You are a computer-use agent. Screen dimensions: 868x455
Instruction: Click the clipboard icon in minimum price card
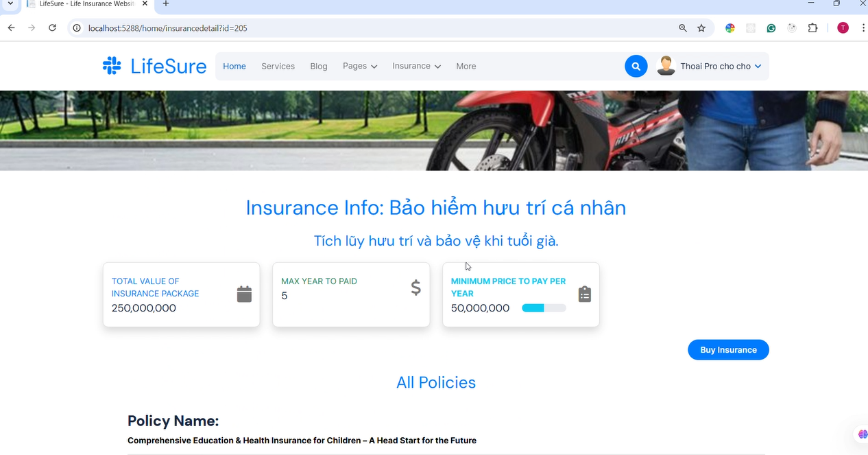click(x=584, y=294)
